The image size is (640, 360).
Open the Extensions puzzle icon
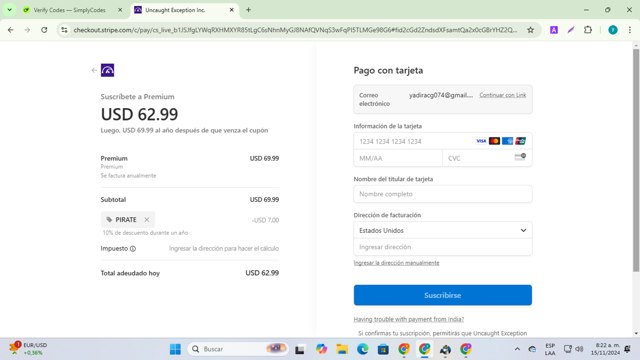588,30
